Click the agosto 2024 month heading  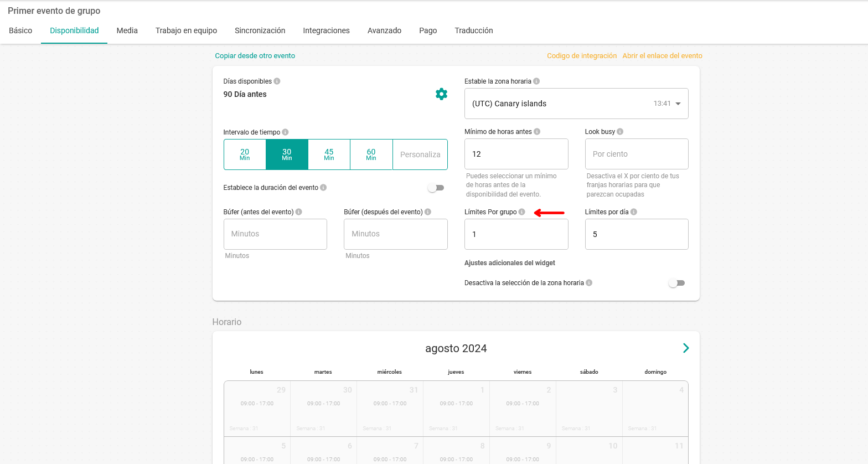(456, 348)
